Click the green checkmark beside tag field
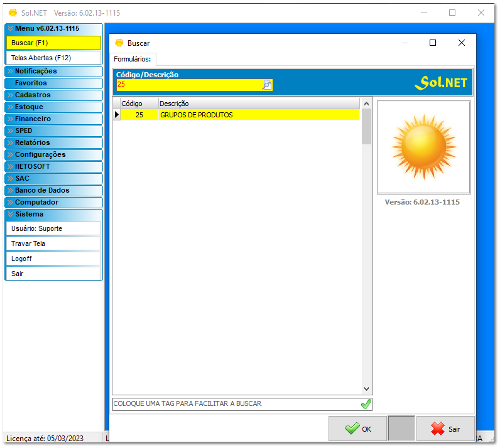The image size is (500, 448). pyautogui.click(x=366, y=404)
